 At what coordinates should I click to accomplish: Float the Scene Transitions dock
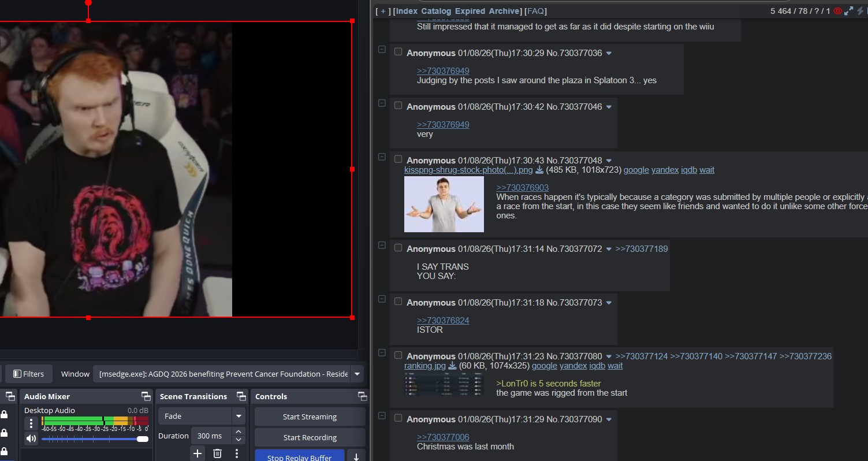(241, 396)
